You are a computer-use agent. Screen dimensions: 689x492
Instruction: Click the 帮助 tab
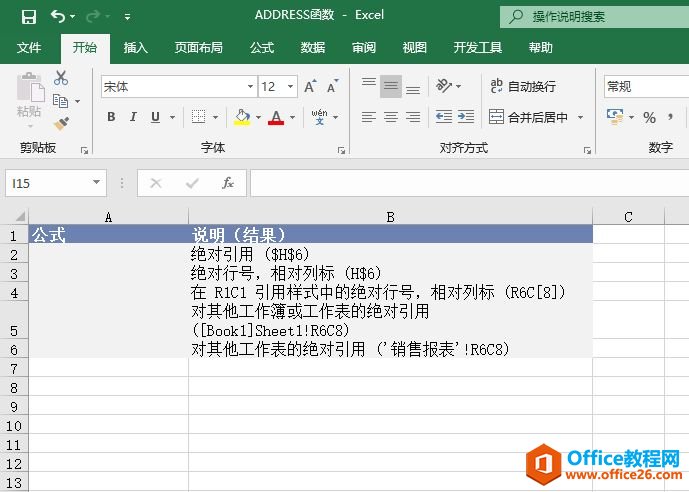[x=540, y=47]
